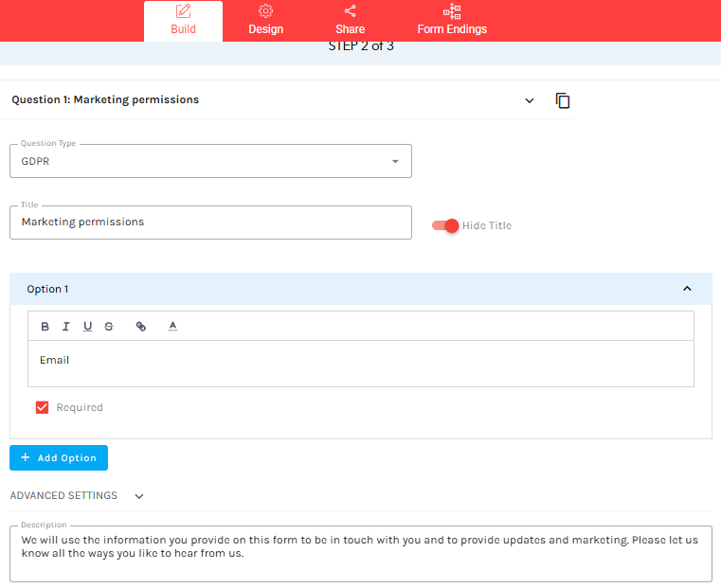This screenshot has height=588, width=721.
Task: Click into the Title input field
Action: (x=210, y=223)
